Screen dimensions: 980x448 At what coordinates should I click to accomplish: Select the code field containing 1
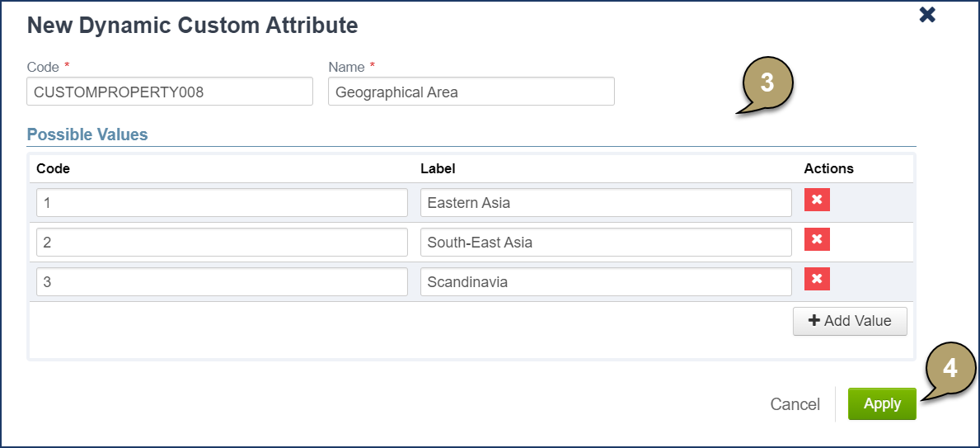click(222, 203)
